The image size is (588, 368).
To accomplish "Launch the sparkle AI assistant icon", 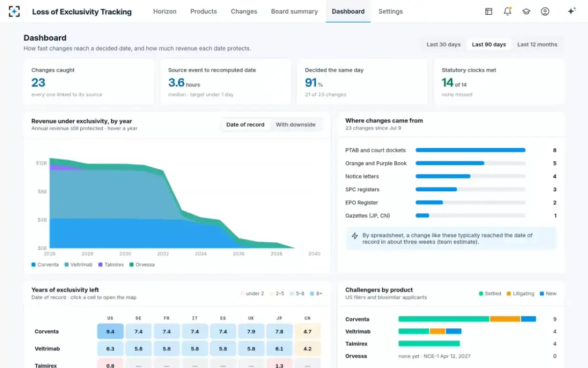I will pos(571,11).
